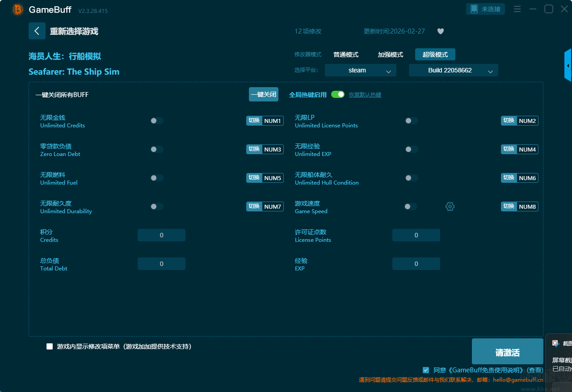Click the phone connection icon

(474, 9)
